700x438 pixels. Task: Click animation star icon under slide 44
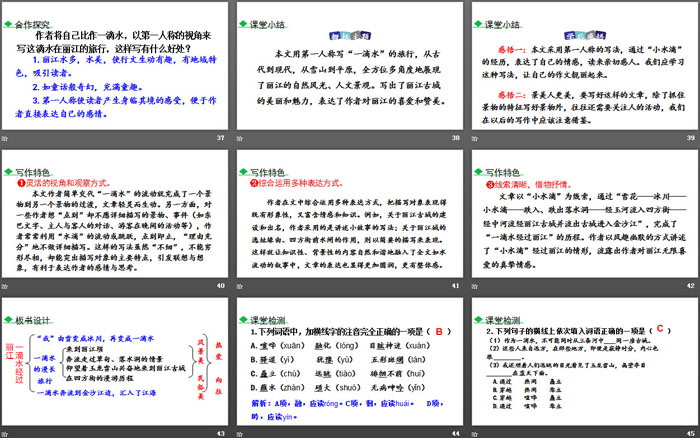[x=240, y=434]
